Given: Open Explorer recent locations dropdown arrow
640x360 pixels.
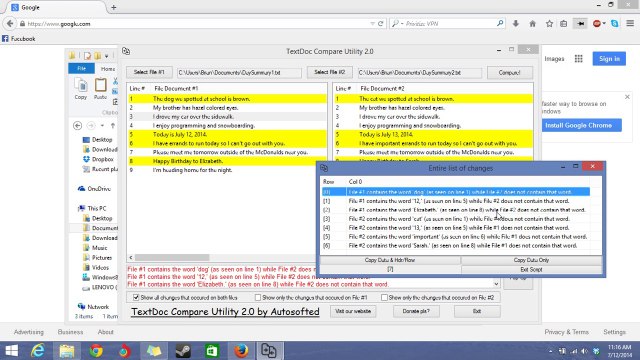Looking at the screenshot, I should tap(102, 126).
